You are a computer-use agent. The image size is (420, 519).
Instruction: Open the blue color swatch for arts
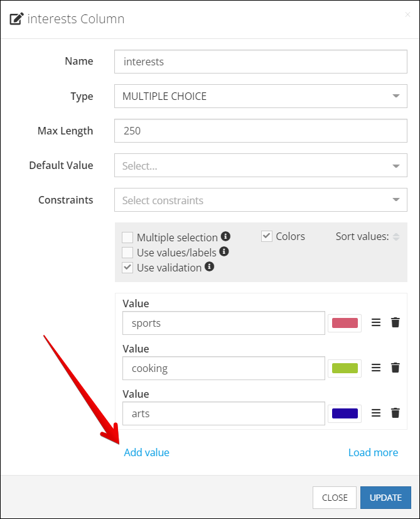coord(345,413)
